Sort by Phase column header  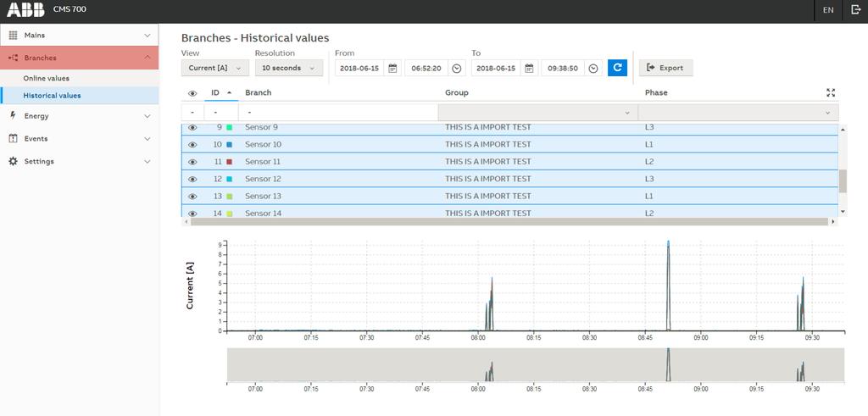(656, 92)
